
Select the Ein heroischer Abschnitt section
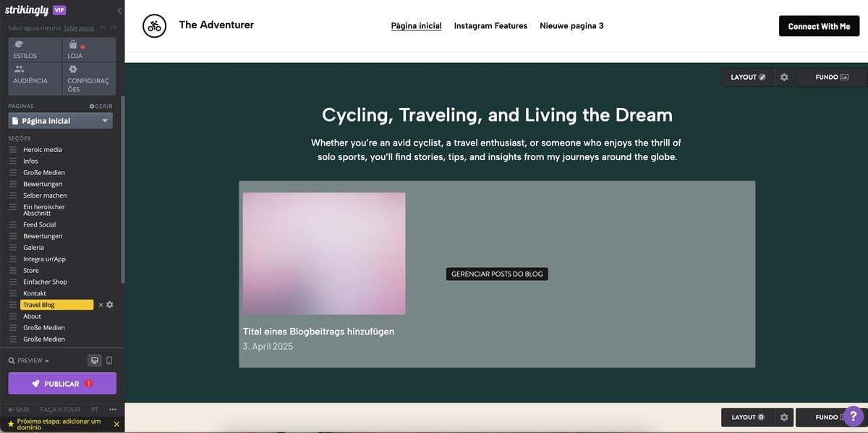tap(44, 210)
